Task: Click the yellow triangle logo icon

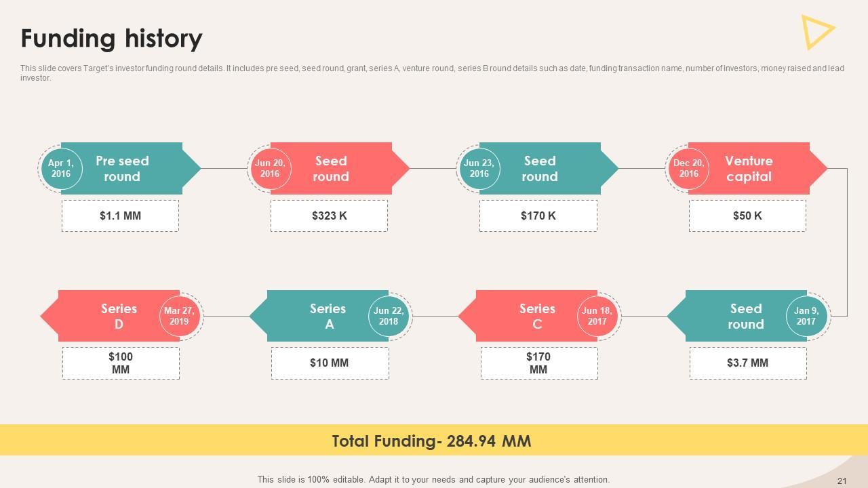Action: [x=816, y=32]
